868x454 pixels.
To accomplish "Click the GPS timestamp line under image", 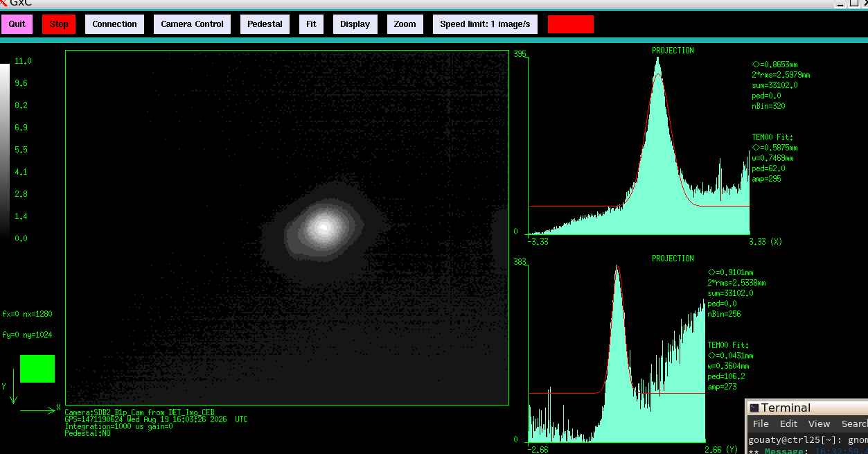I will pos(156,419).
